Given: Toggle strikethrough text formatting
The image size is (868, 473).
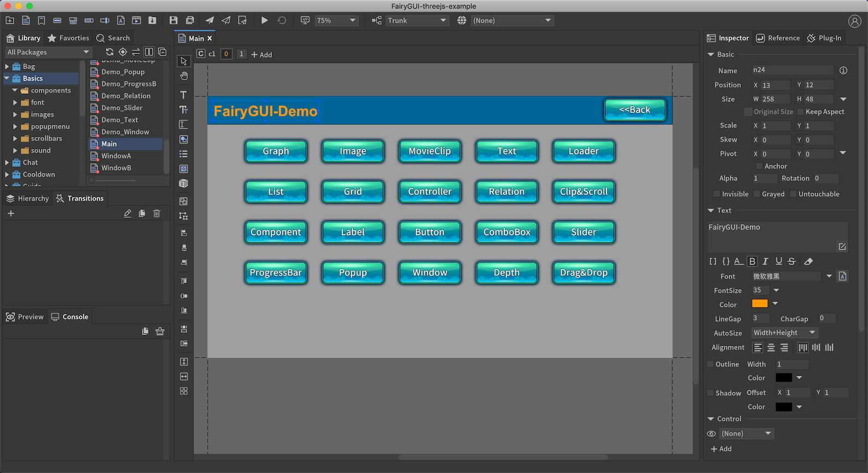Looking at the screenshot, I should 792,261.
